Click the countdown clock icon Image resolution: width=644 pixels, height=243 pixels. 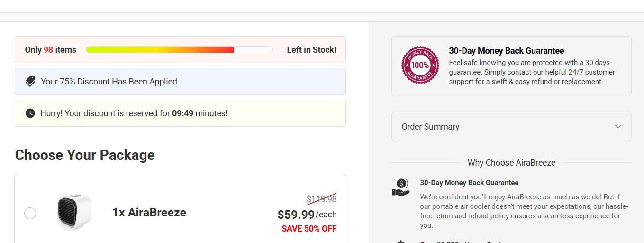tap(30, 113)
